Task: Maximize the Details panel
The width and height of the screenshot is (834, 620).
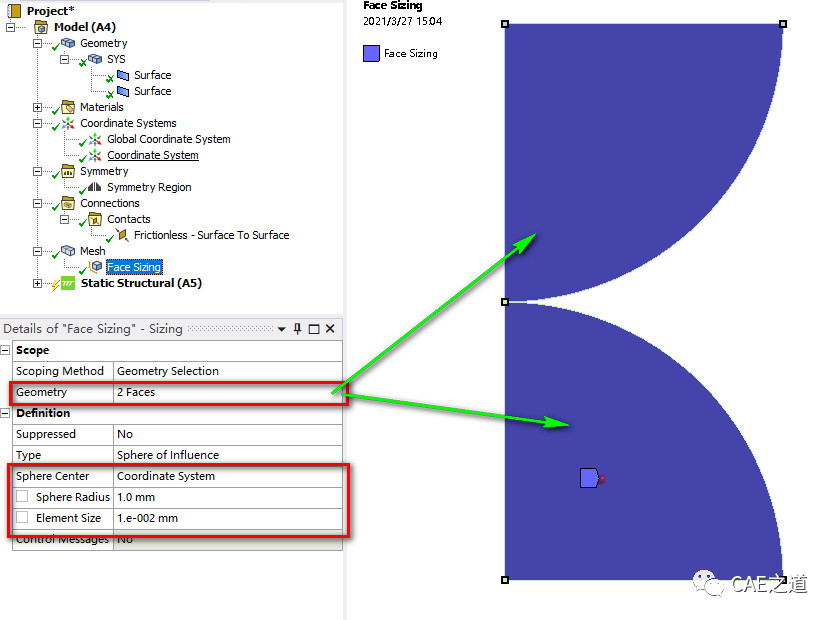Action: tap(314, 329)
